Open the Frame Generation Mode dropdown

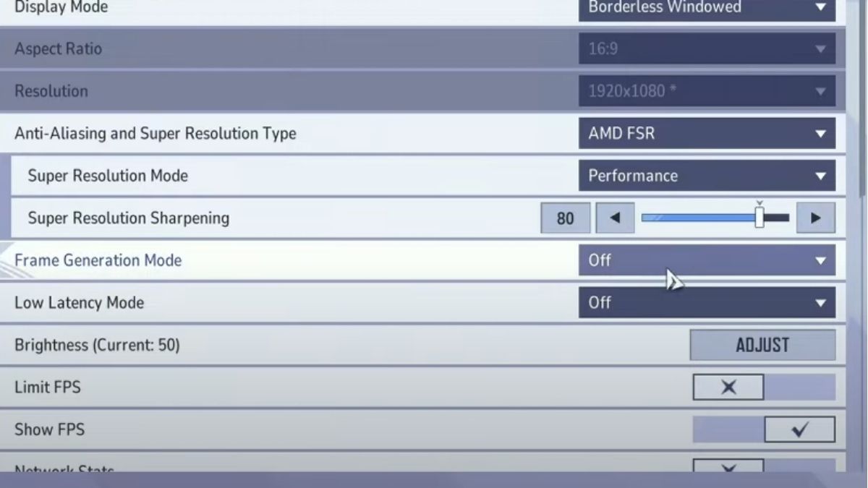point(707,260)
